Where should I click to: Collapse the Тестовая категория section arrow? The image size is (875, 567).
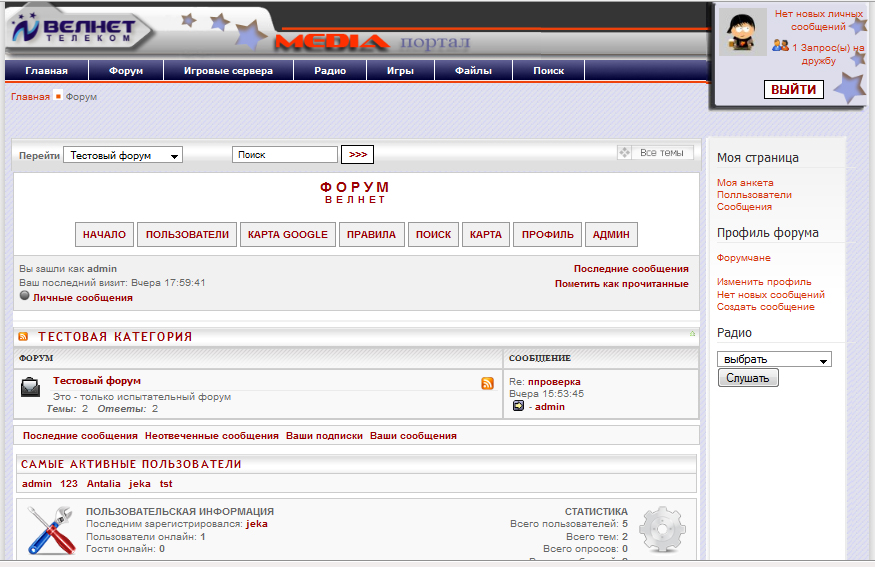[692, 334]
